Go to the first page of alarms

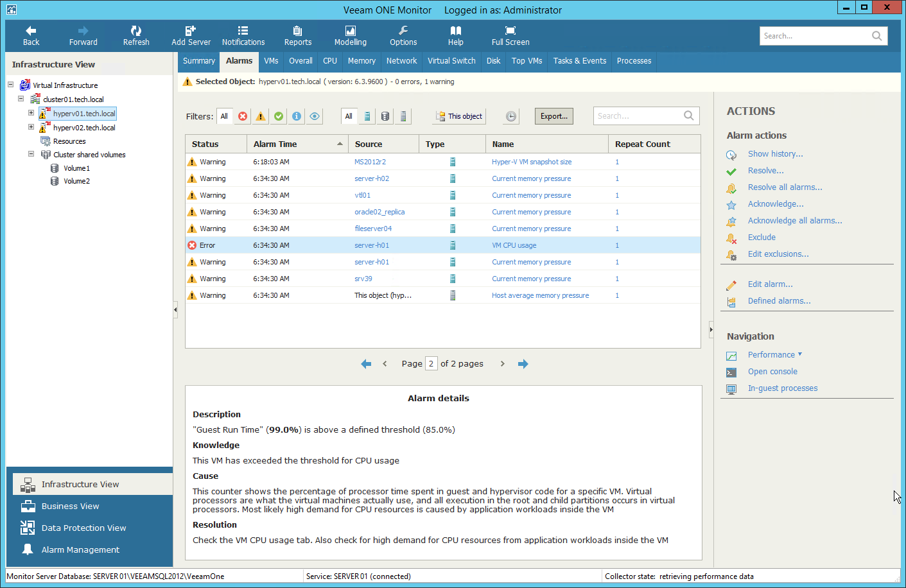366,364
